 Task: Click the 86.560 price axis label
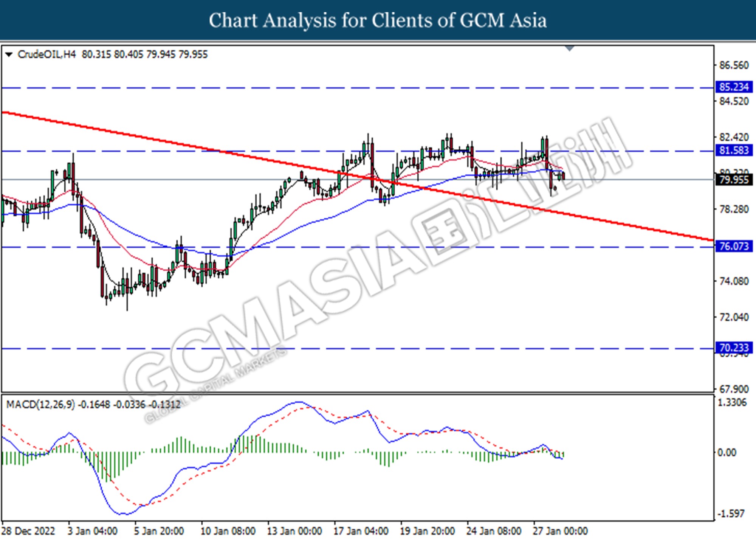pyautogui.click(x=734, y=65)
